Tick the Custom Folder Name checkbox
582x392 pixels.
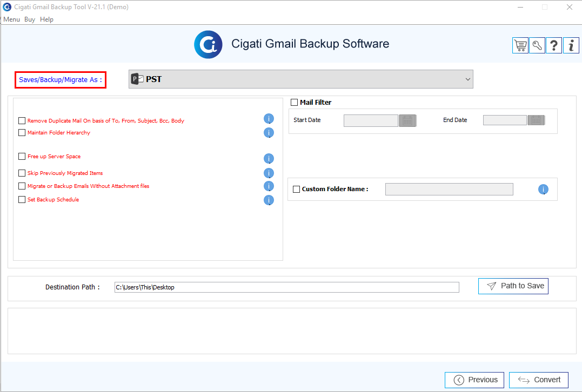pyautogui.click(x=297, y=189)
